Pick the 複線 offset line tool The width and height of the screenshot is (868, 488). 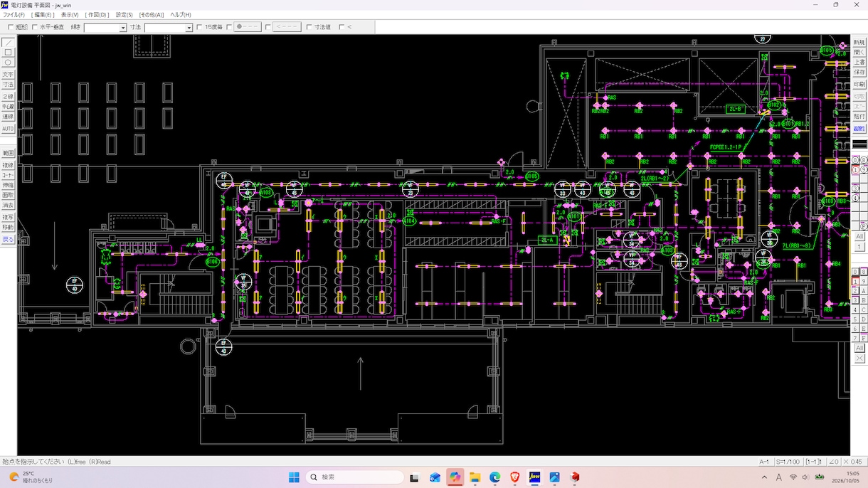pos(8,165)
